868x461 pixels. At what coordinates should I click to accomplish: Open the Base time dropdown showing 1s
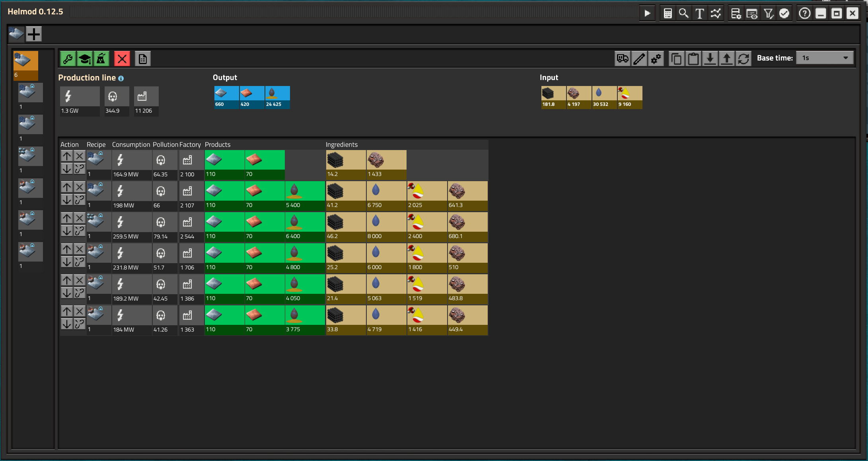click(824, 58)
